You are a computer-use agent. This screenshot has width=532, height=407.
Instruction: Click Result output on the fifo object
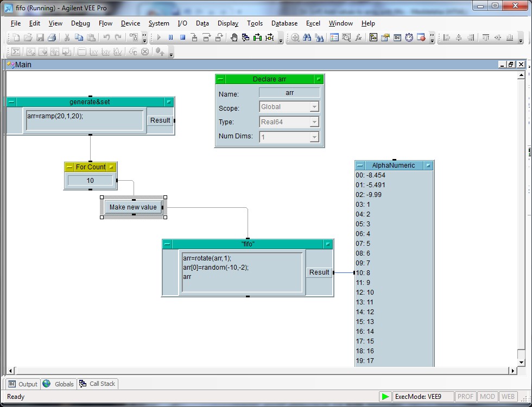click(x=319, y=272)
